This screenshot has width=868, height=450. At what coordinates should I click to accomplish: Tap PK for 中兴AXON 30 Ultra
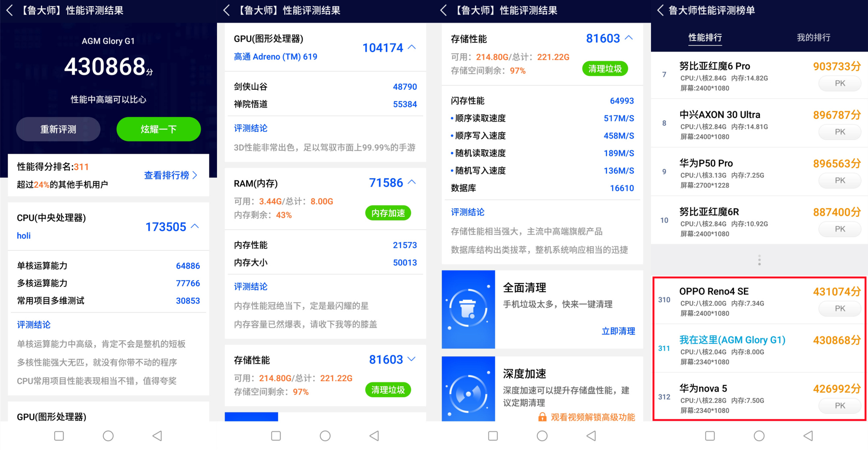(x=840, y=132)
